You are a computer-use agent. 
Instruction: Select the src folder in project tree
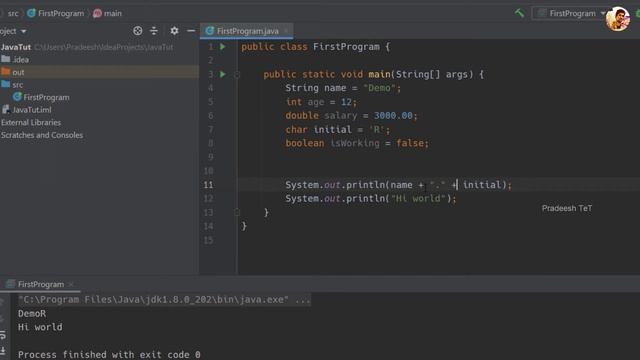(x=12, y=85)
